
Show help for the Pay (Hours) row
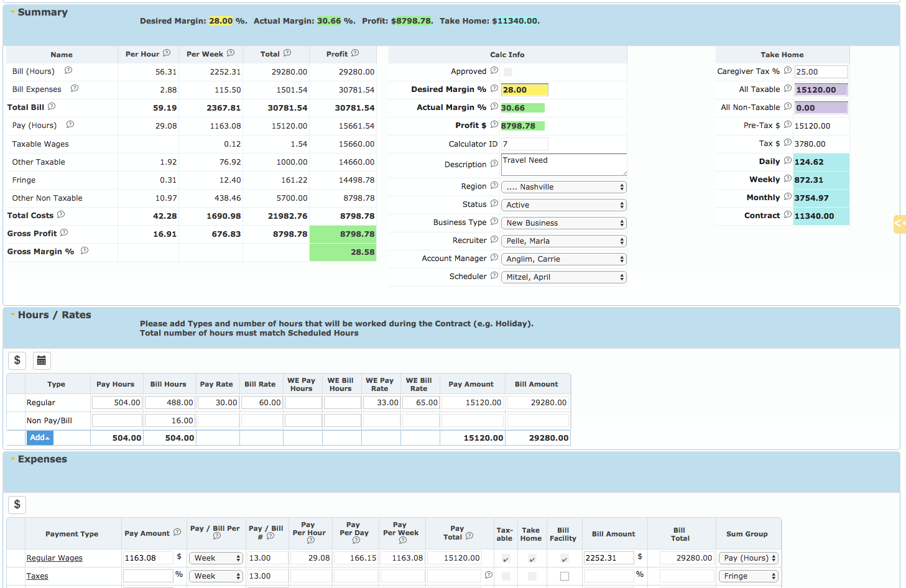[x=70, y=125]
